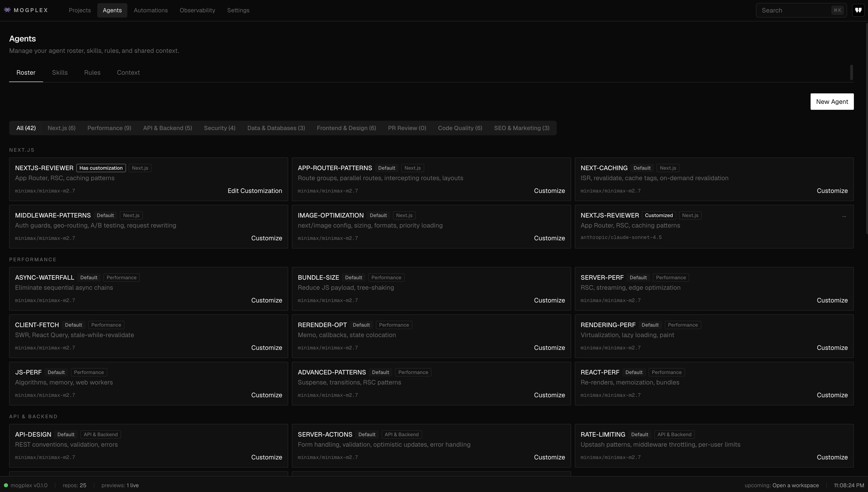The height and width of the screenshot is (492, 868).
Task: Toggle the SEO & Marketing (3) filter
Action: click(522, 128)
